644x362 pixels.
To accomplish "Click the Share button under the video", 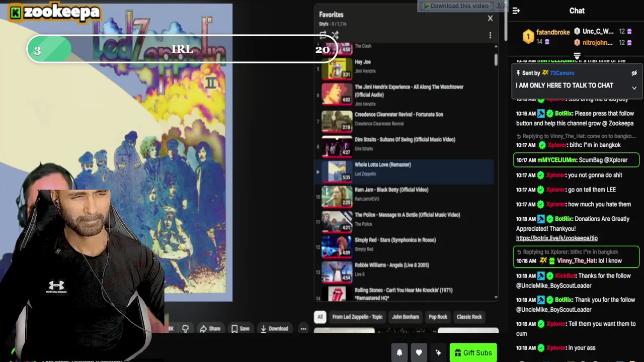I will [x=210, y=328].
